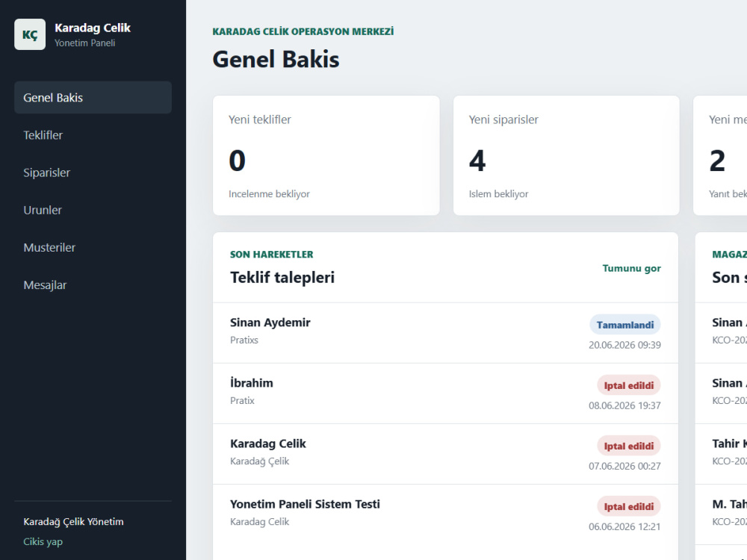The width and height of the screenshot is (747, 560).
Task: Go to Teklifler in the sidebar
Action: click(93, 135)
